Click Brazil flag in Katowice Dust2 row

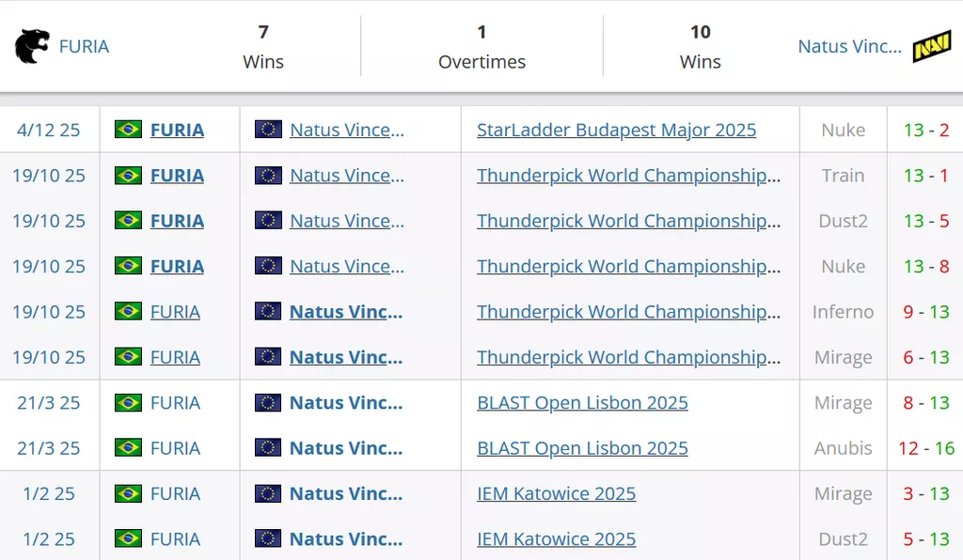coord(128,539)
